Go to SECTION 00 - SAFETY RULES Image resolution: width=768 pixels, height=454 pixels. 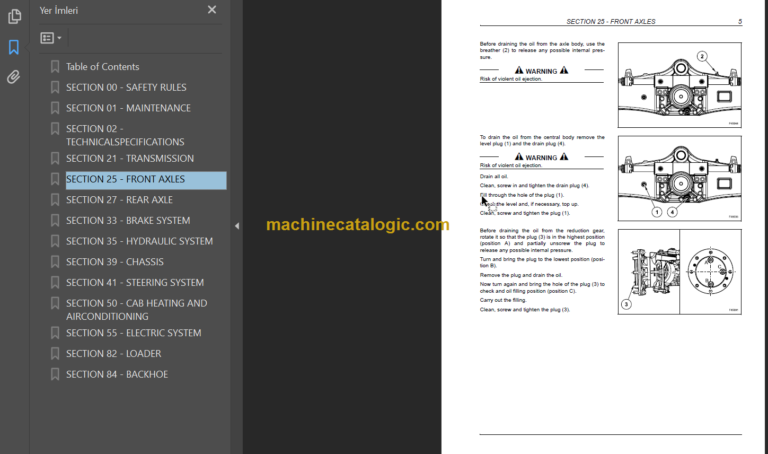126,87
